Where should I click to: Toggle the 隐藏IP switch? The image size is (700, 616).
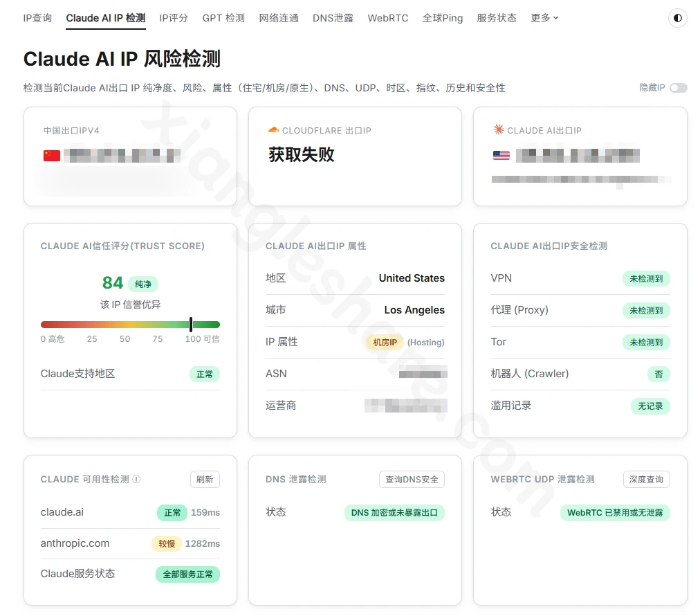point(678,87)
